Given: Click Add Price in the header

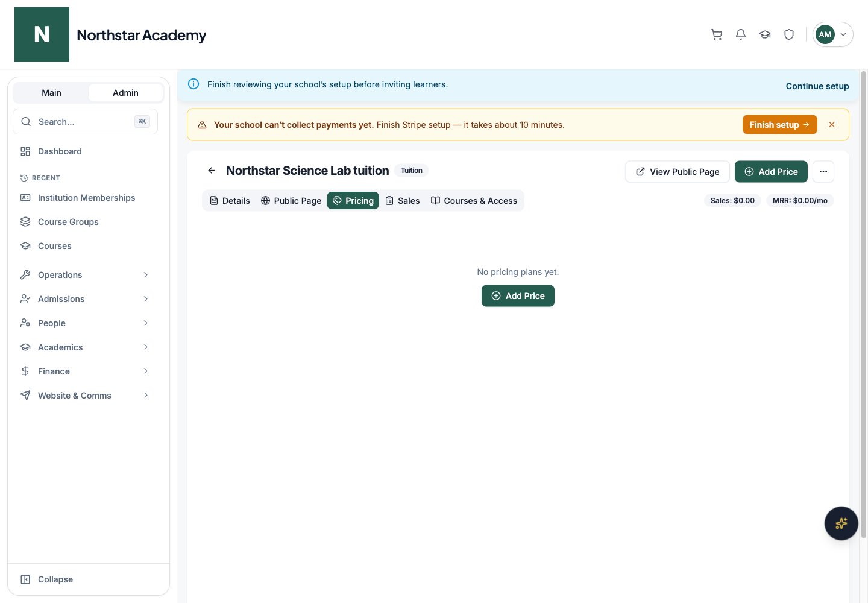Looking at the screenshot, I should click(x=771, y=172).
